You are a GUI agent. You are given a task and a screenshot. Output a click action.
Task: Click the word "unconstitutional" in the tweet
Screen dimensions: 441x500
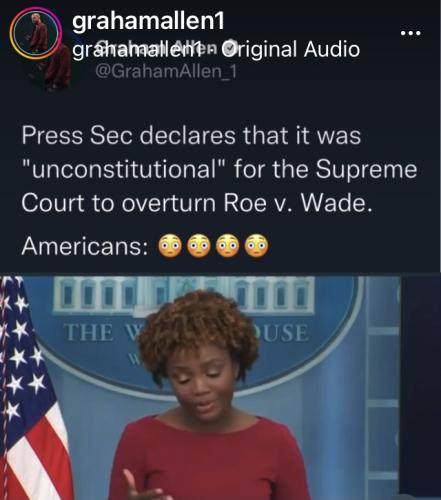124,169
